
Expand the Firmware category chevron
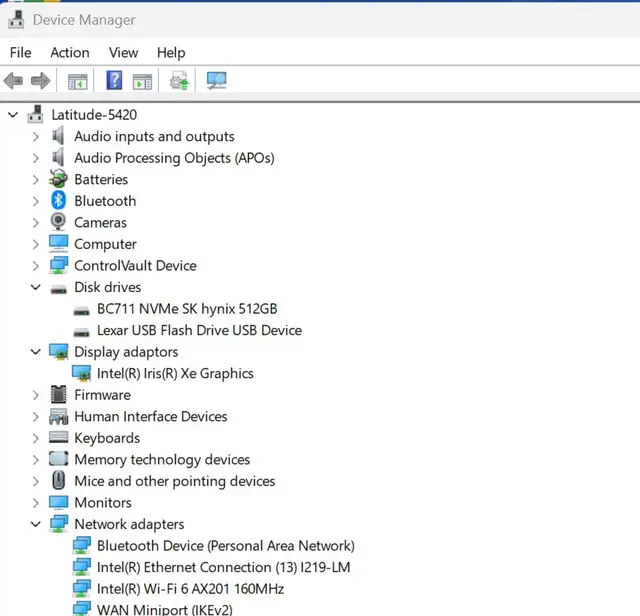pyautogui.click(x=36, y=395)
